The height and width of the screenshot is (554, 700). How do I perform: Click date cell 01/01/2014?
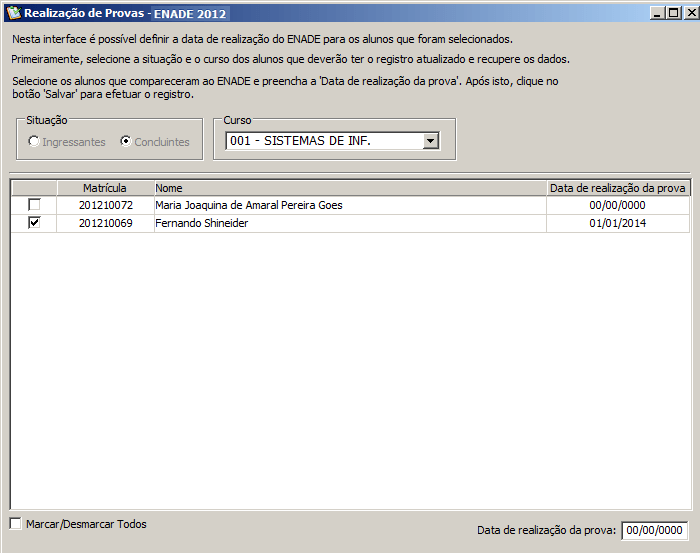pos(618,223)
